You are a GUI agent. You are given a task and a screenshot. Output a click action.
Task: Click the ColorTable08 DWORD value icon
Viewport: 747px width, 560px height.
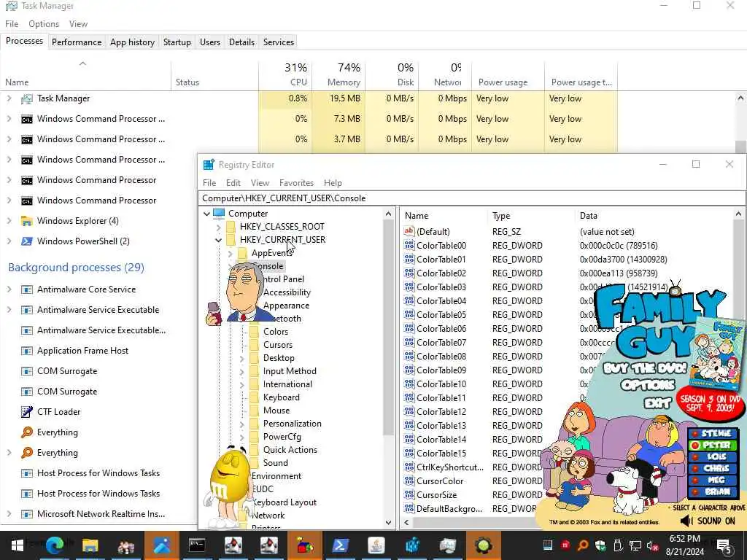point(409,357)
